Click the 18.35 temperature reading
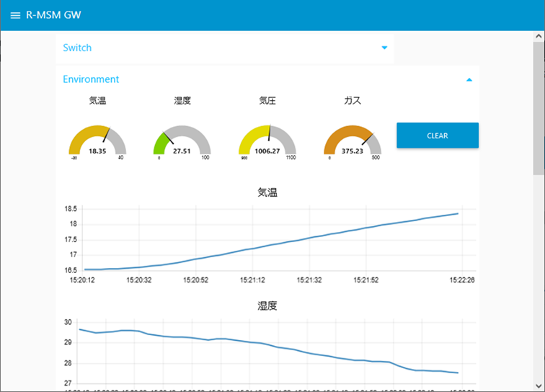The width and height of the screenshot is (545, 392). coord(97,151)
